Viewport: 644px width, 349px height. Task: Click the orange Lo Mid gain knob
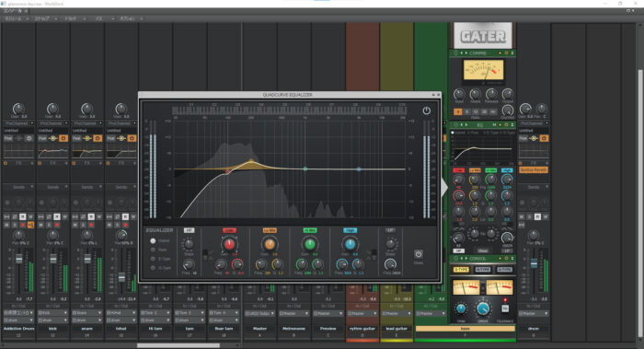pos(270,244)
